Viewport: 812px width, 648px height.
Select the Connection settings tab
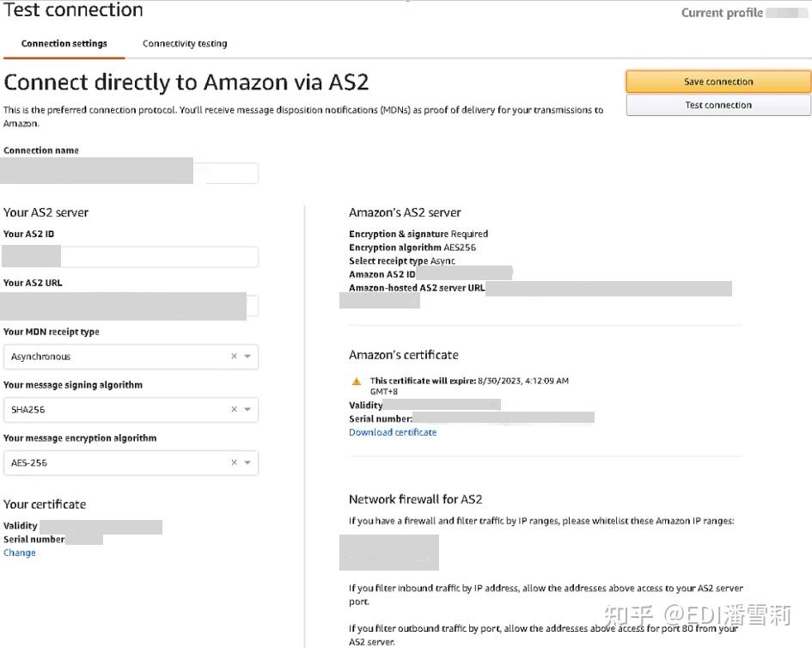point(64,43)
